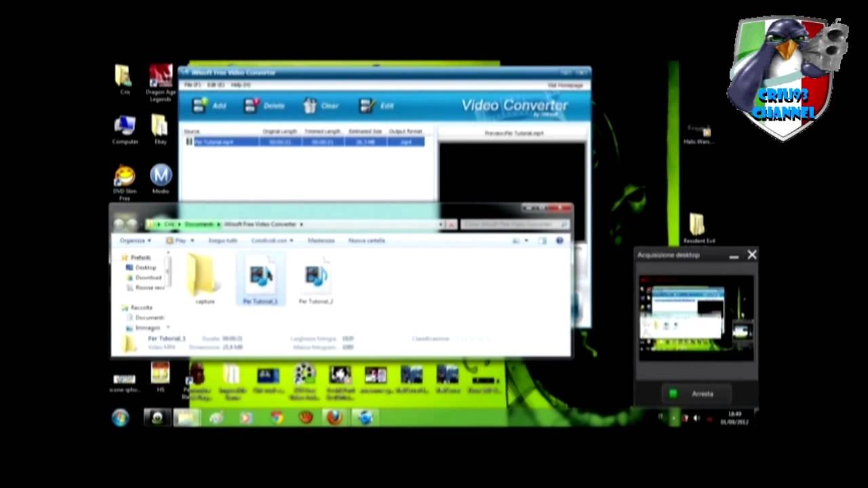Click the Source column header
Image resolution: width=868 pixels, height=488 pixels.
click(192, 131)
